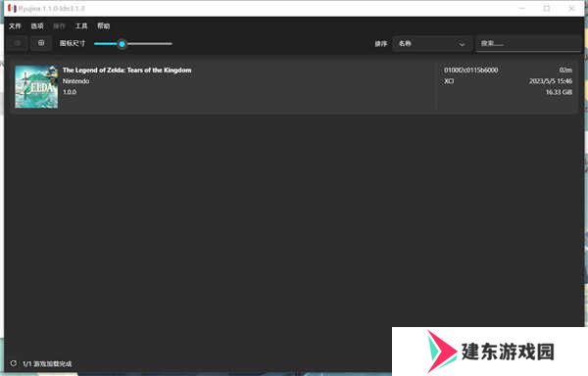Click the chevron arrow of the sort dropdown

coord(462,44)
